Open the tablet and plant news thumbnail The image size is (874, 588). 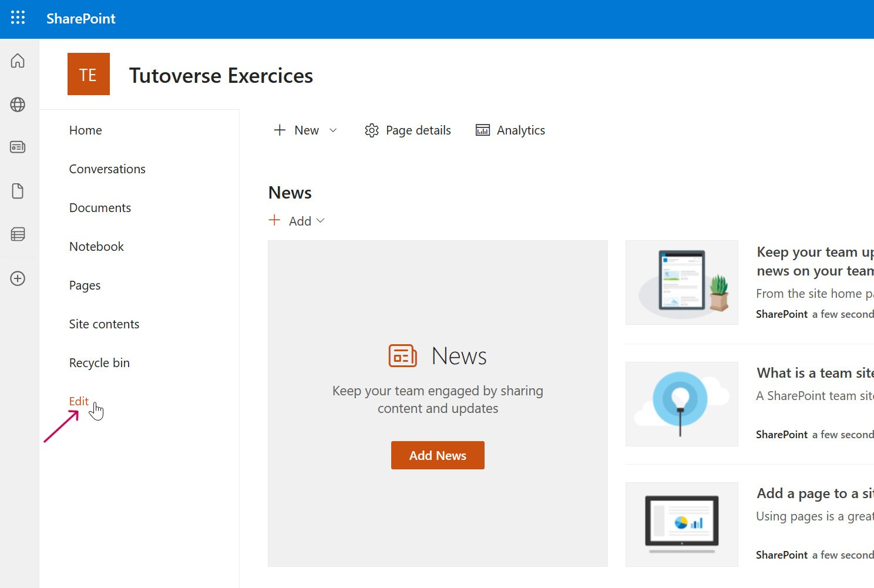[x=682, y=283]
